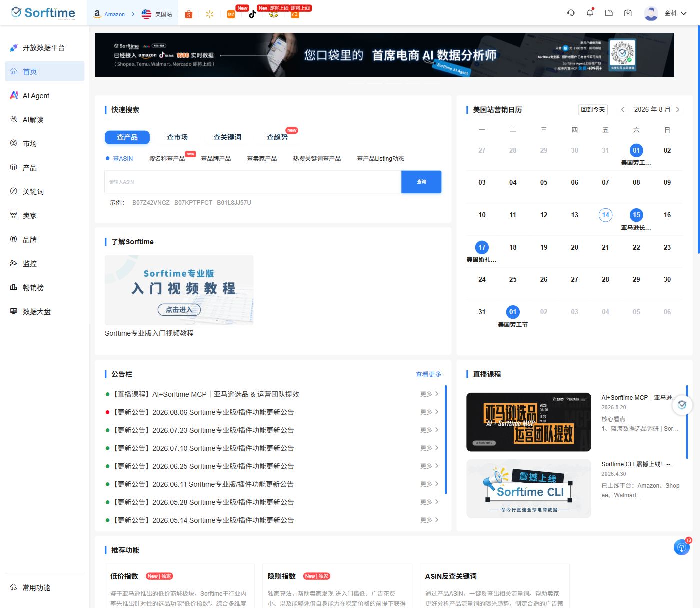Switch to the 查关键词 tab
This screenshot has width=700, height=608.
[227, 137]
